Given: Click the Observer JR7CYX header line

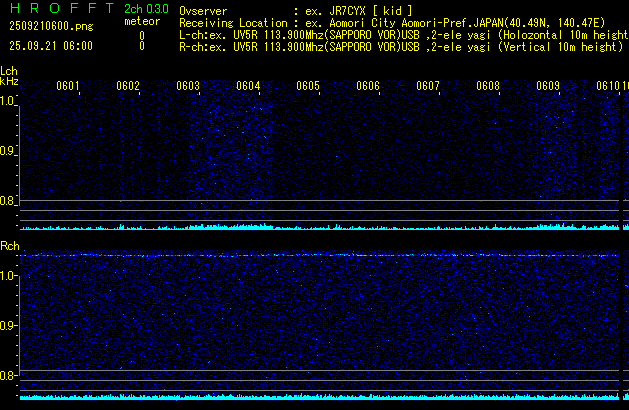Looking at the screenshot, I should (295, 10).
